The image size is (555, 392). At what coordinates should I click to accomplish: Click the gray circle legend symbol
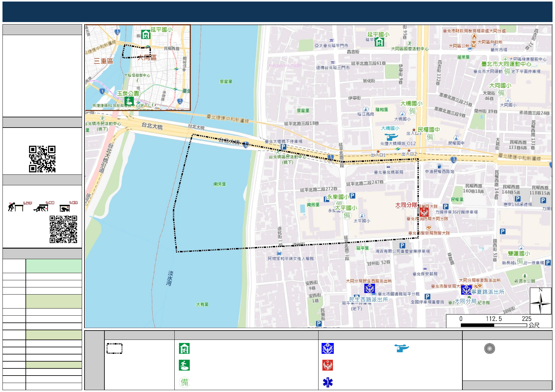click(489, 349)
